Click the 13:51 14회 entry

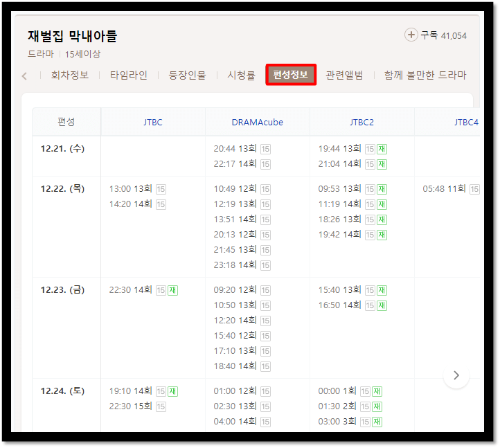242,219
